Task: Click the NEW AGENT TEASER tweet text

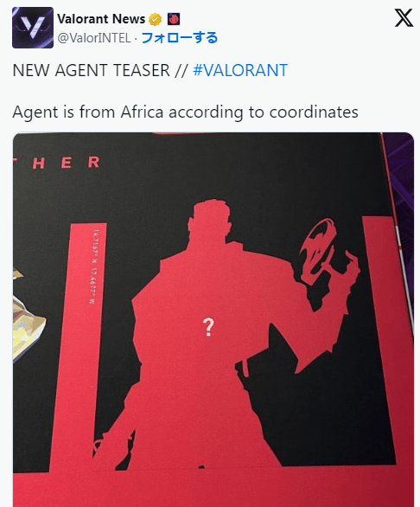Action: [x=91, y=70]
